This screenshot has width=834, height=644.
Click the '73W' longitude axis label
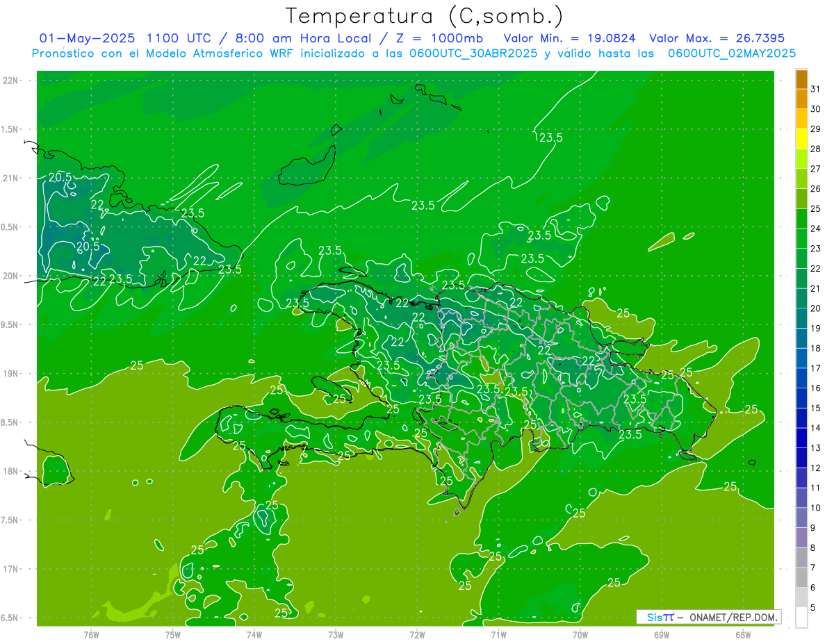pyautogui.click(x=336, y=634)
